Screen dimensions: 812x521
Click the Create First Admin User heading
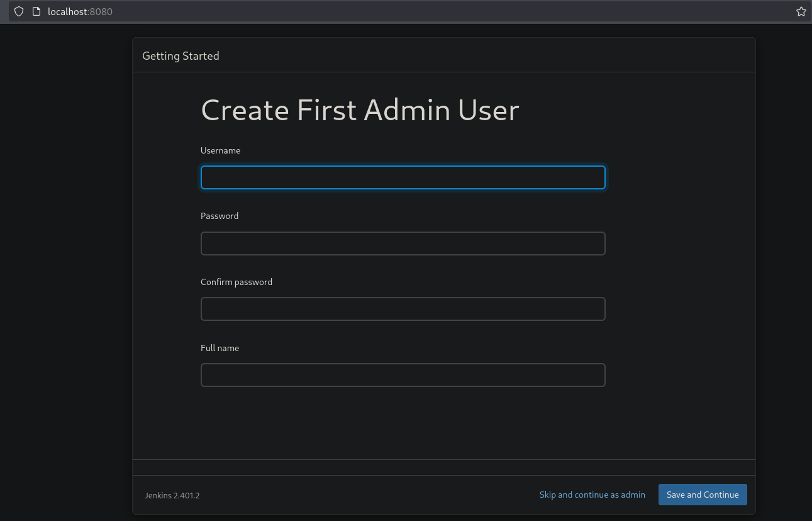360,110
